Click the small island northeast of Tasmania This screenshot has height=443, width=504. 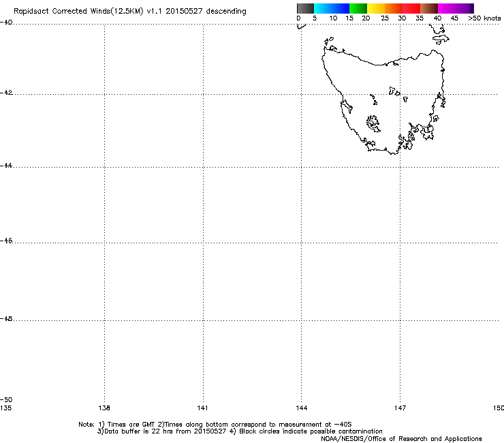[441, 40]
